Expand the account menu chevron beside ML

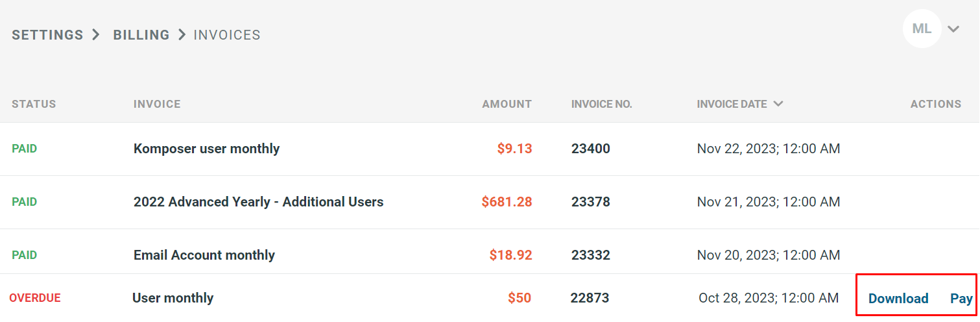953,29
